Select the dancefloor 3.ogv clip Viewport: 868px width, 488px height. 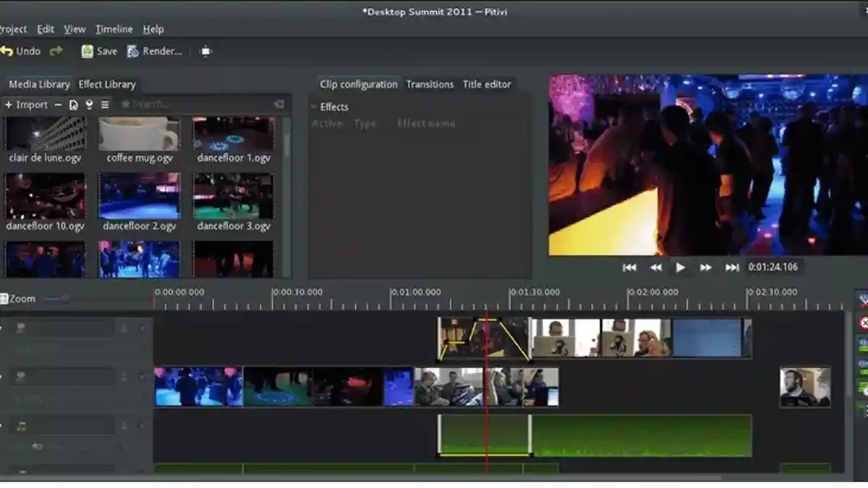233,196
